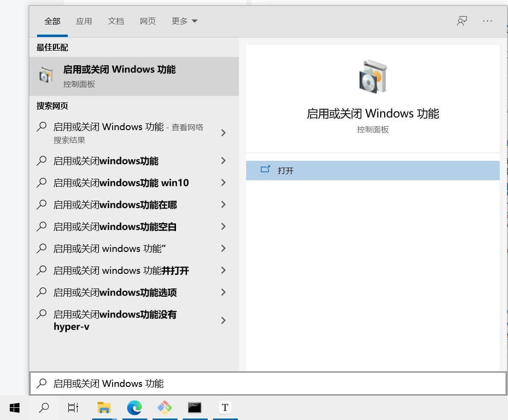Screen dimensions: 508x420
Task: Select suggestion 启用或关闭 windows 功能并打开
Action: (x=134, y=270)
